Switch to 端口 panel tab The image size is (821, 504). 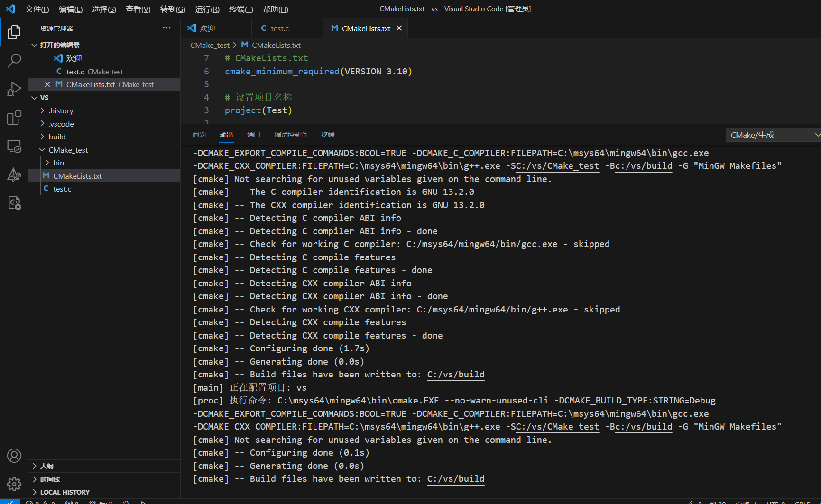pyautogui.click(x=254, y=135)
